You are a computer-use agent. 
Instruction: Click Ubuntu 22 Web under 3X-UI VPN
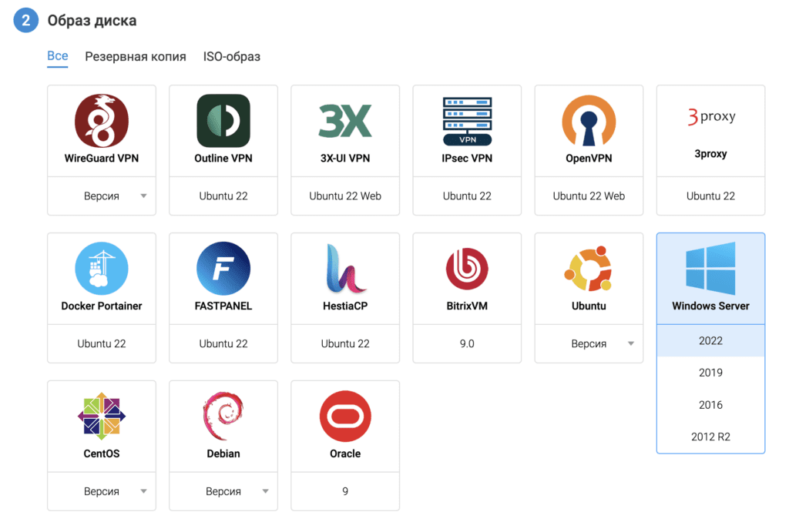[x=345, y=196]
